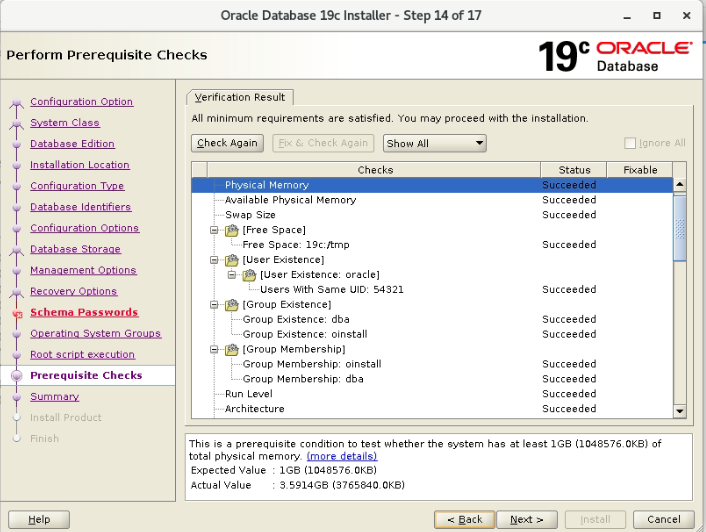Click the scrollbar down arrow
This screenshot has width=706, height=532.
click(680, 411)
